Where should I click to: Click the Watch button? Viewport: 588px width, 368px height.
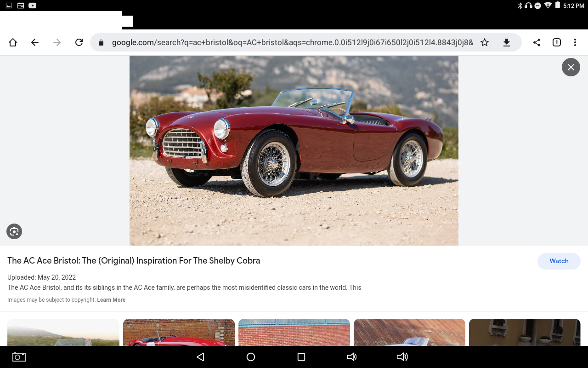click(x=559, y=261)
